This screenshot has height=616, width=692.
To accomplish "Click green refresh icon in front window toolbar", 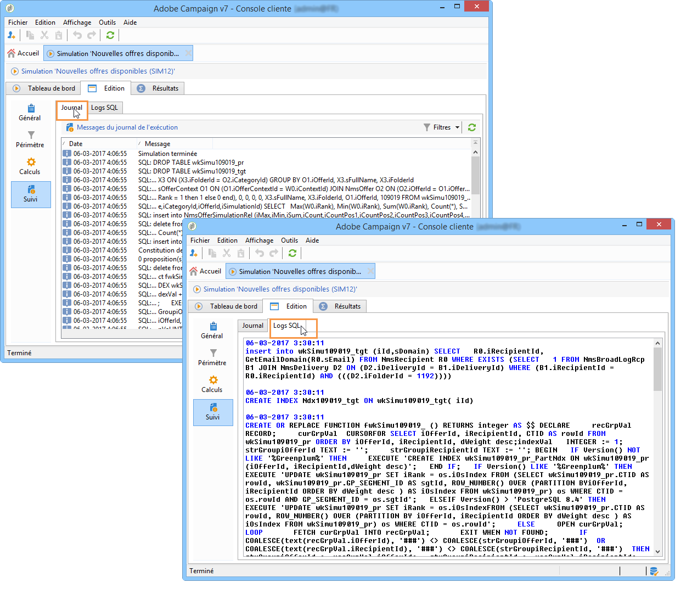I will [x=292, y=253].
